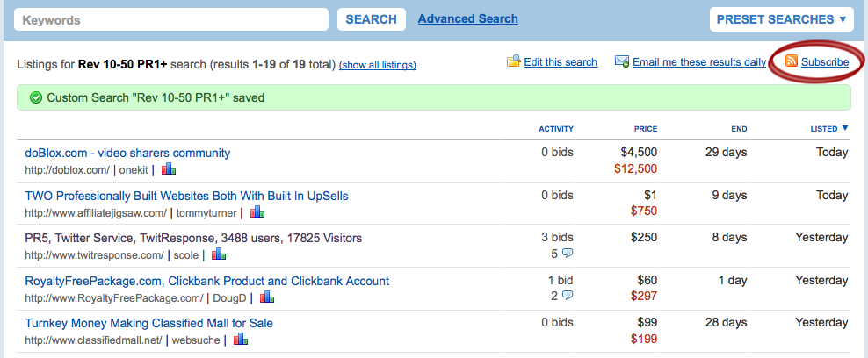
Task: Click the seller name websuche
Action: point(196,340)
